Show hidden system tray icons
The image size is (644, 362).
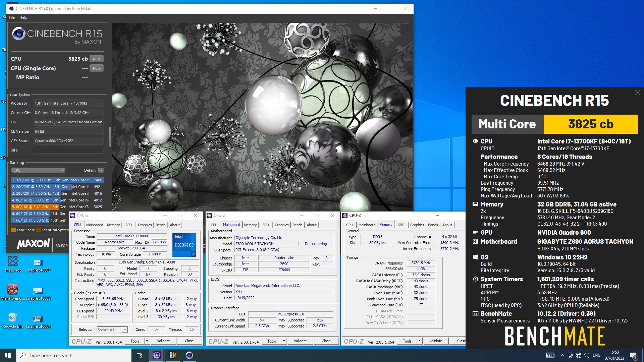click(x=562, y=355)
